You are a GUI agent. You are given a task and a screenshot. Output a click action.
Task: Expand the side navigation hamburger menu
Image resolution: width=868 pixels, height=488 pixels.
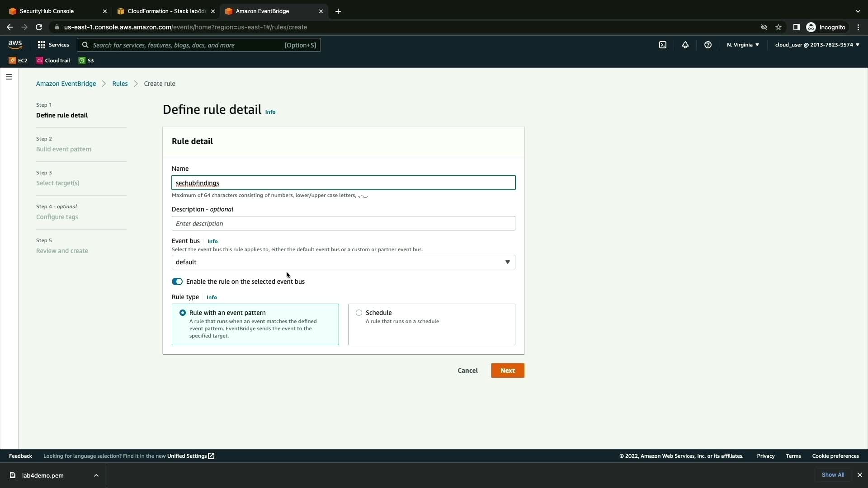(9, 77)
